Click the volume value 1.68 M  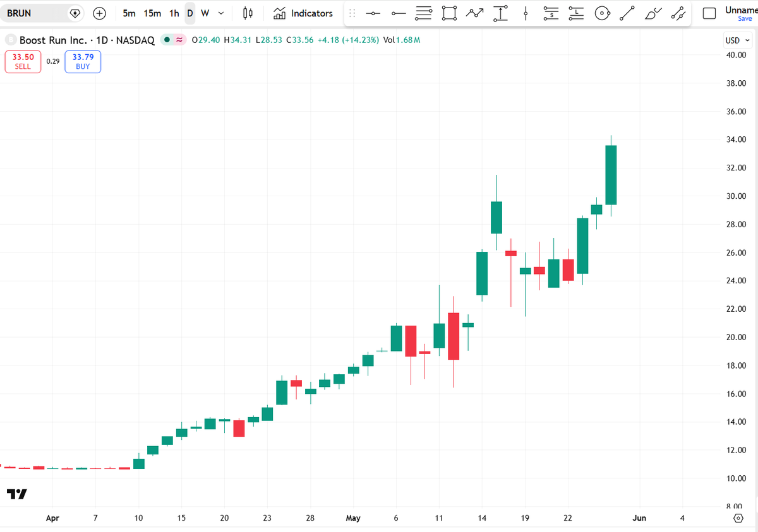[408, 40]
